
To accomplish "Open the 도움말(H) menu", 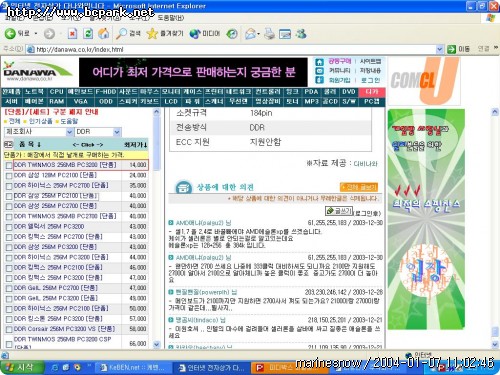I will pos(171,17).
